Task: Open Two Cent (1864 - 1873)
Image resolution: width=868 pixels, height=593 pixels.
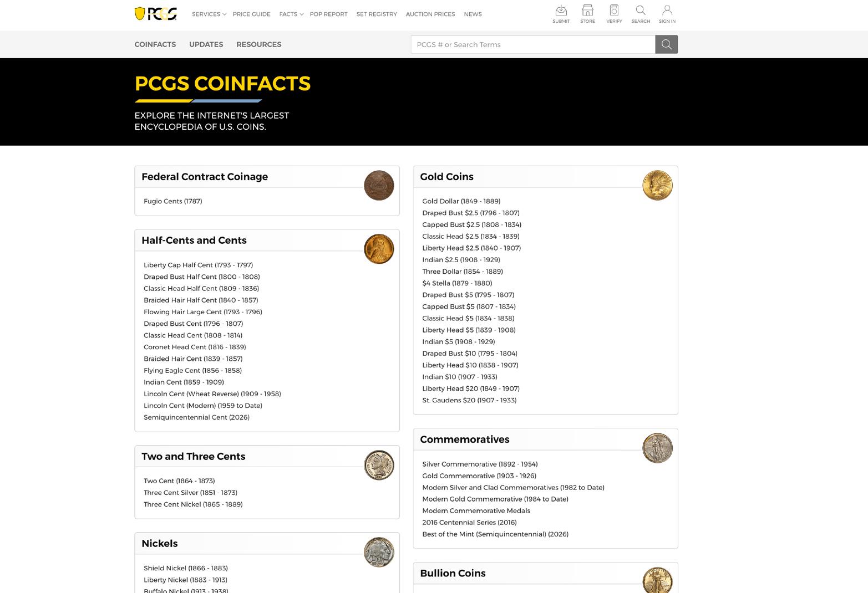Action: 179,481
